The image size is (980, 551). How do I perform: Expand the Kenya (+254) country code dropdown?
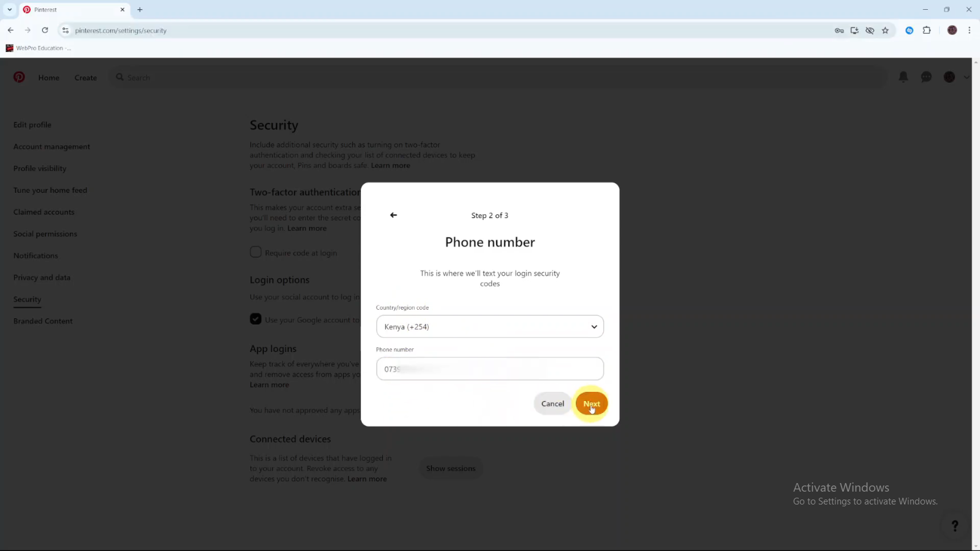point(490,326)
